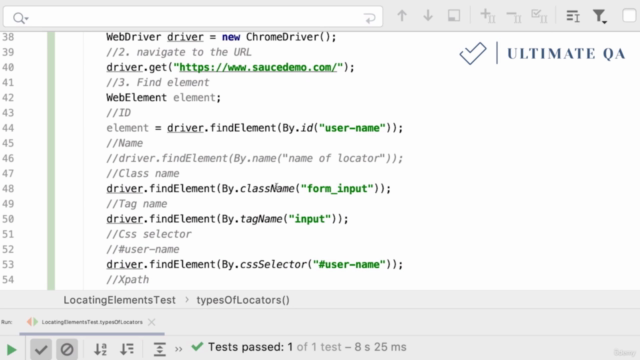
Task: Sort tests alphabetically icon
Action: pos(100,349)
